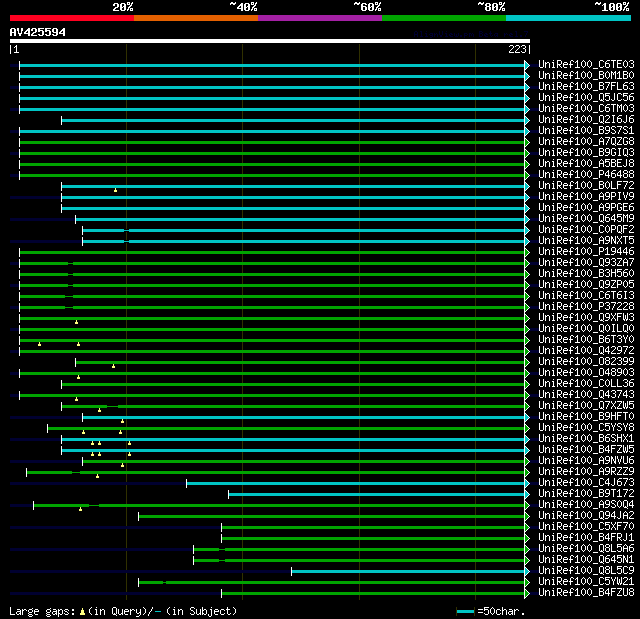640x619 pixels.
Task: Click the UniRef100_C0LL36 hit name
Action: pos(586,384)
